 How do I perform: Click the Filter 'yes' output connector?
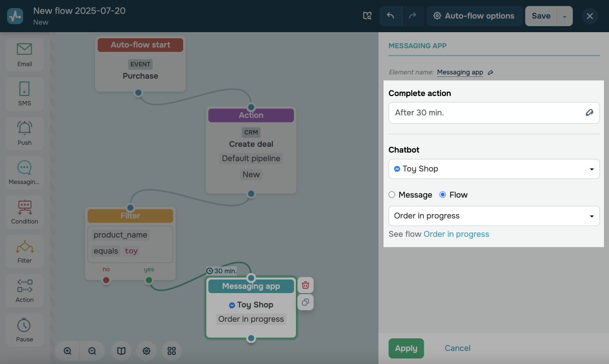149,280
